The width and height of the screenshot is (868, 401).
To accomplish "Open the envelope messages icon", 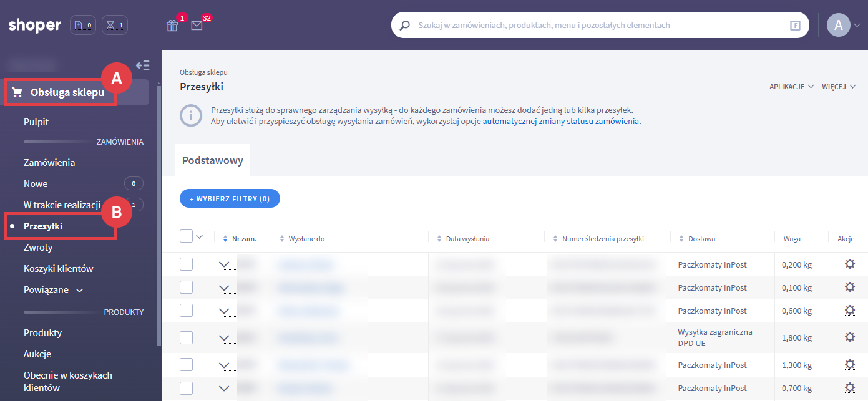I will pos(197,26).
